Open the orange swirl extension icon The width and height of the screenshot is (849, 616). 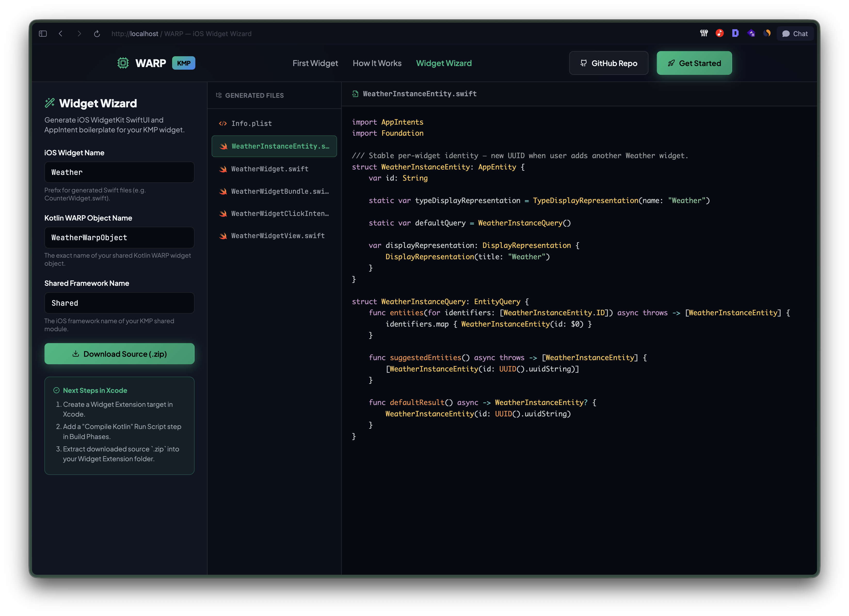pyautogui.click(x=767, y=33)
